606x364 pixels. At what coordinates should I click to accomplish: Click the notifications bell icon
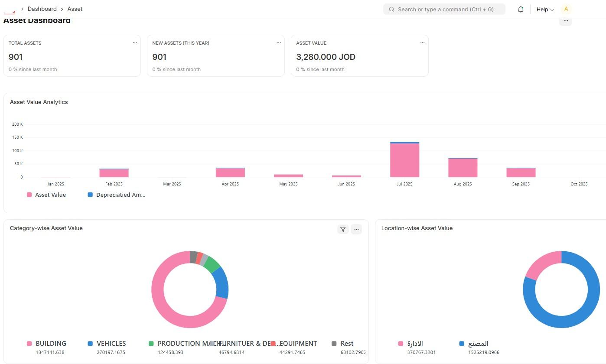(x=521, y=9)
